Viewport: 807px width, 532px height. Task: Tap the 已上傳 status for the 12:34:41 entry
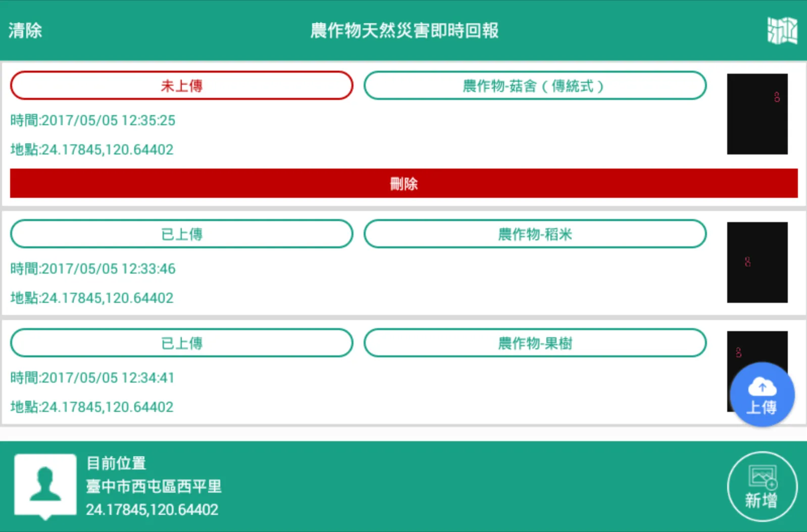point(181,343)
